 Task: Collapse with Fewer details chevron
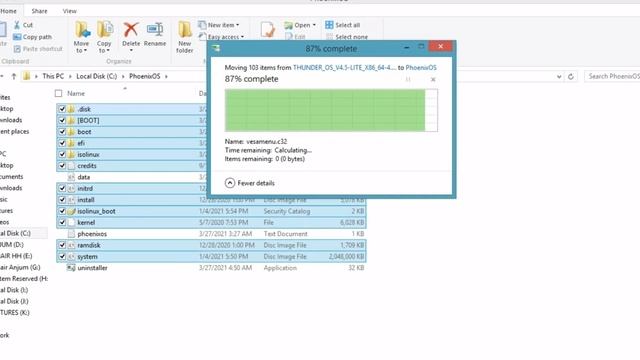230,183
